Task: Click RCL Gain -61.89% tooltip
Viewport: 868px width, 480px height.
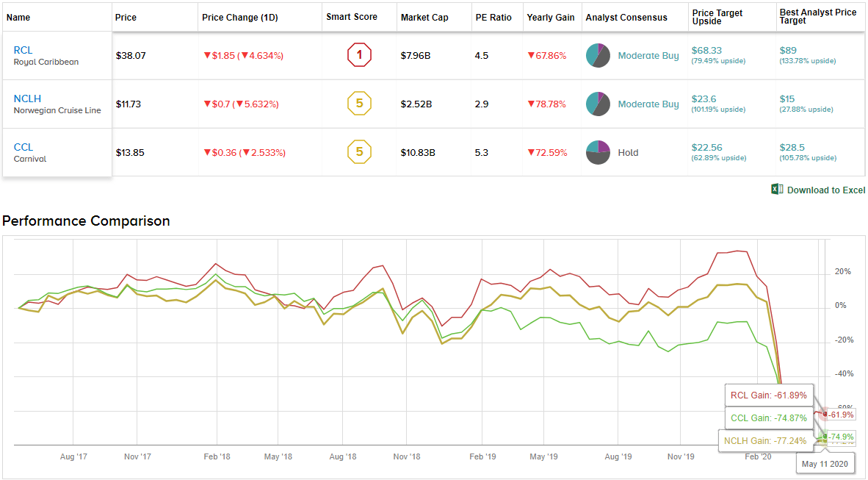Action: coord(769,395)
